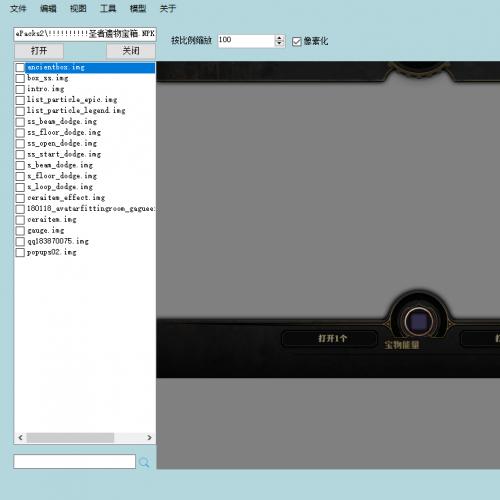Click the purple gem icon in the preview
500x500 pixels.
[x=419, y=322]
